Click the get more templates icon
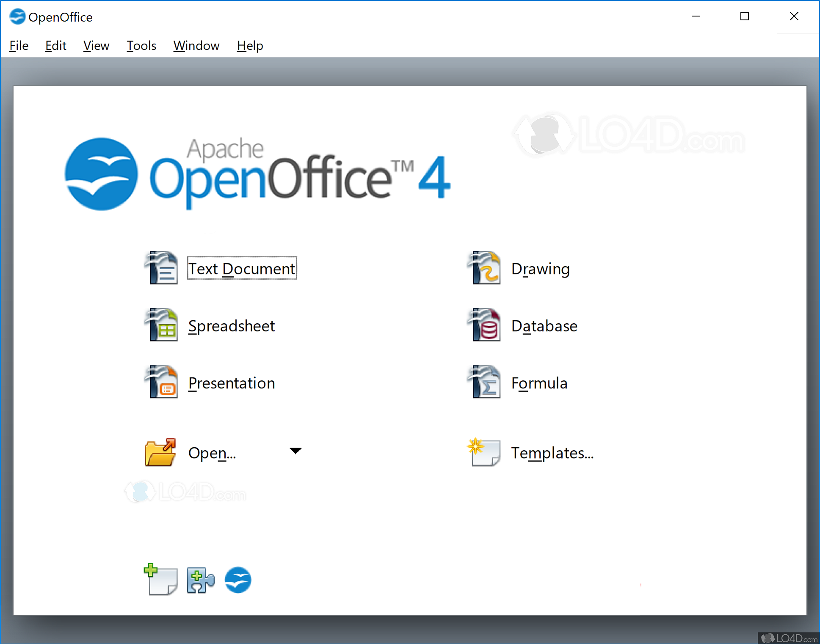820x644 pixels. (x=160, y=580)
